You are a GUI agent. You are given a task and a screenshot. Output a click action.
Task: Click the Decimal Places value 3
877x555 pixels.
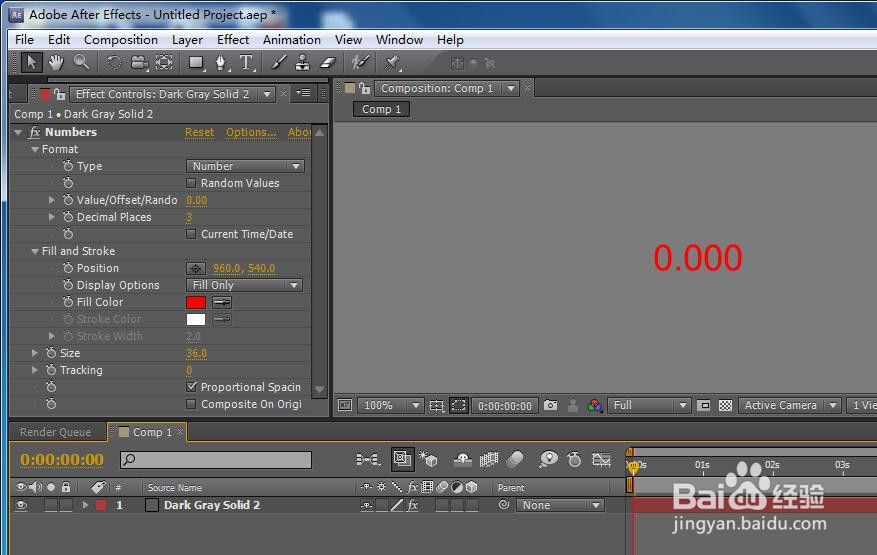(x=189, y=217)
